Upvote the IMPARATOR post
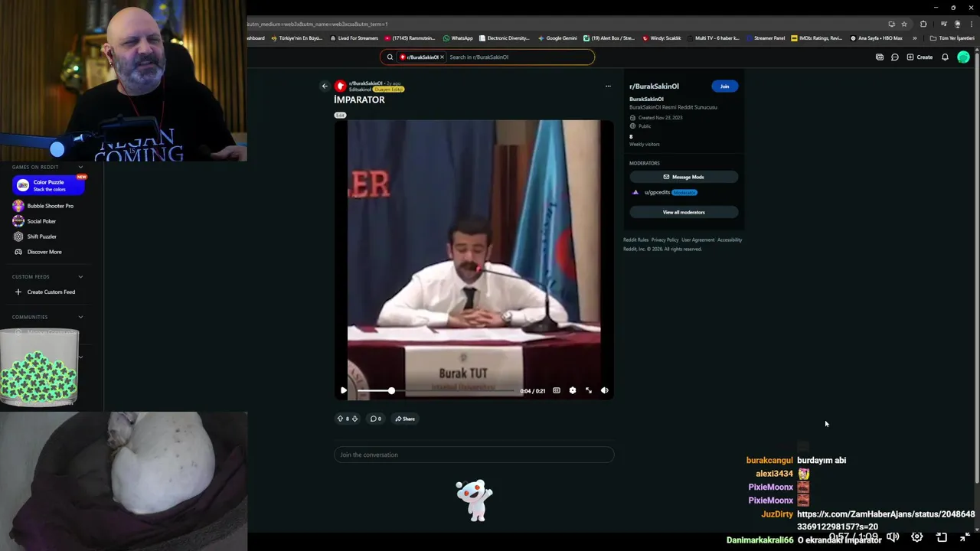This screenshot has height=551, width=980. tap(340, 419)
